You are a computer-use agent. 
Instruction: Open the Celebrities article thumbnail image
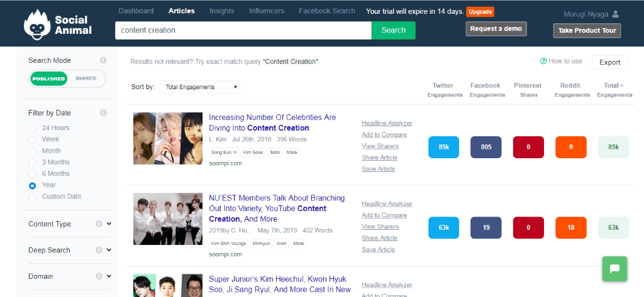pyautogui.click(x=167, y=138)
